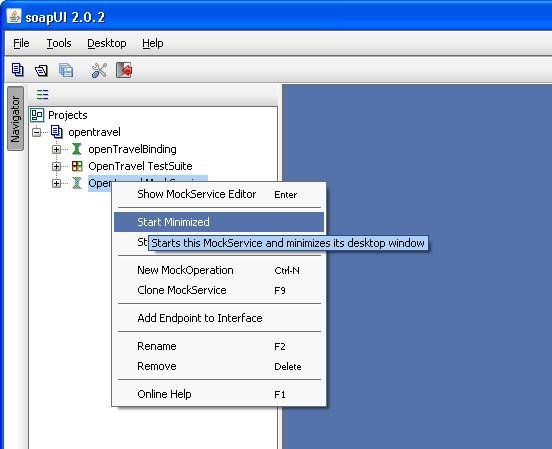Select the opentravel project label

click(94, 132)
